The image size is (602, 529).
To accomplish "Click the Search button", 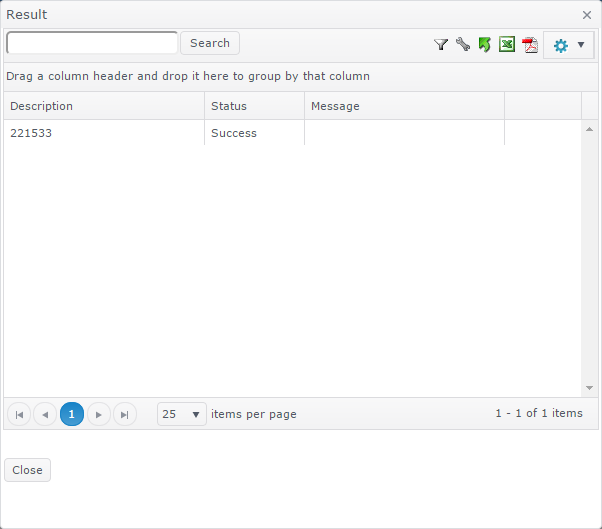I will [210, 43].
